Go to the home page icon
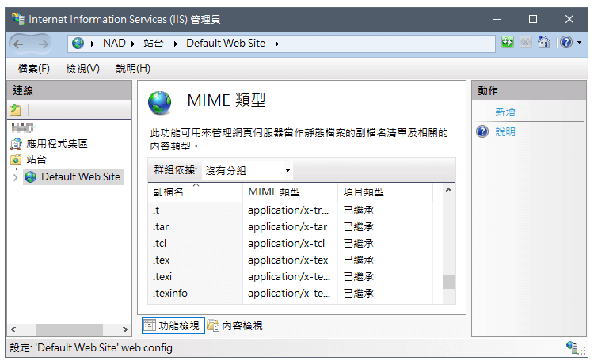 [544, 42]
